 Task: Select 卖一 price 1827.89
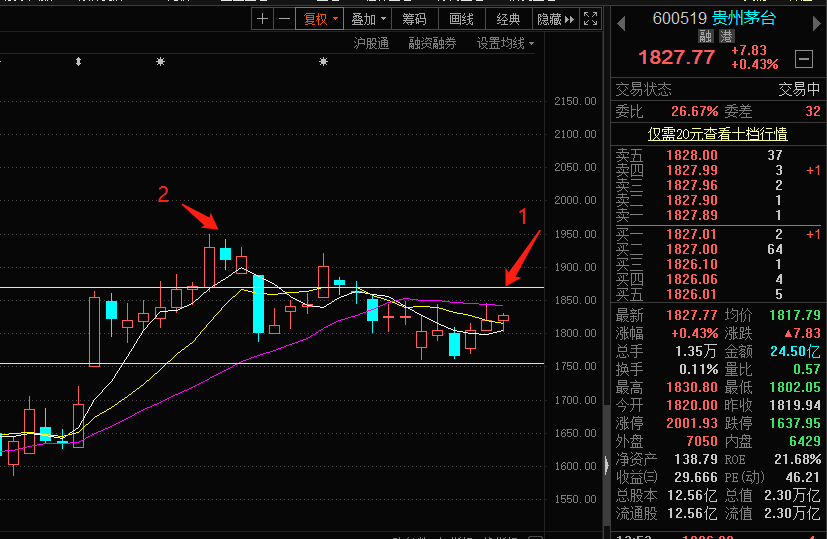691,215
